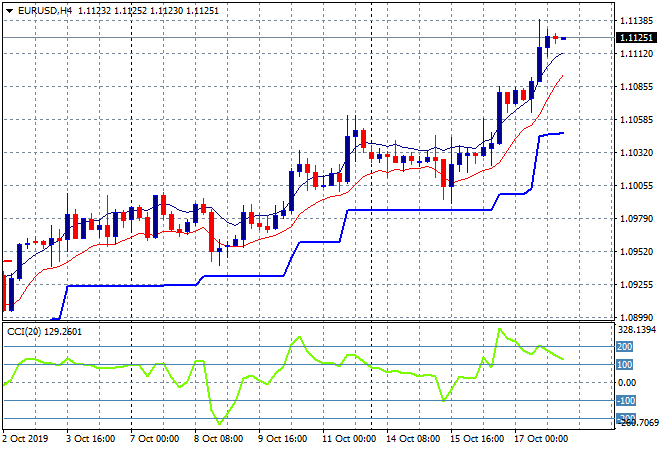Click the CCI 200 level marker
This screenshot has width=660, height=450.
(x=625, y=346)
